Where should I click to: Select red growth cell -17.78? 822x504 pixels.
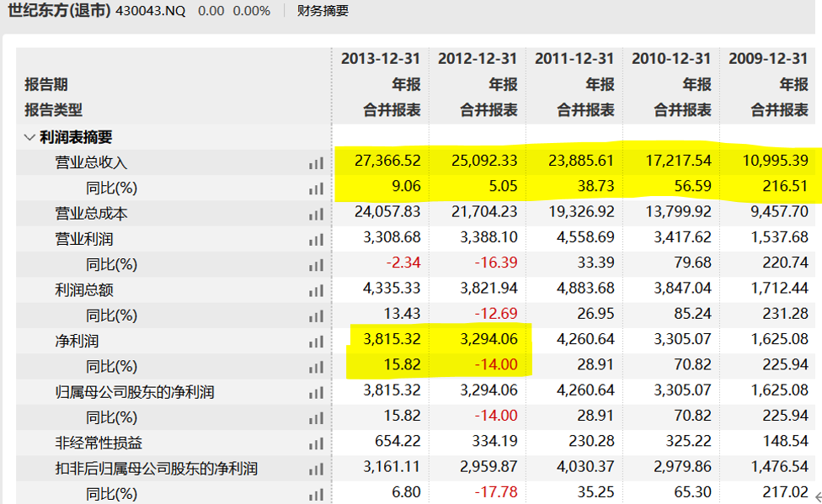(496, 492)
